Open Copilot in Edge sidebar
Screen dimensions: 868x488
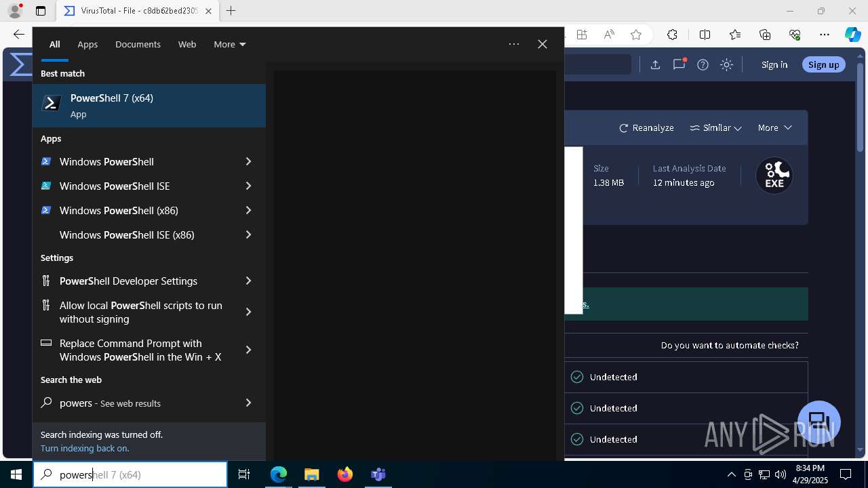[852, 35]
